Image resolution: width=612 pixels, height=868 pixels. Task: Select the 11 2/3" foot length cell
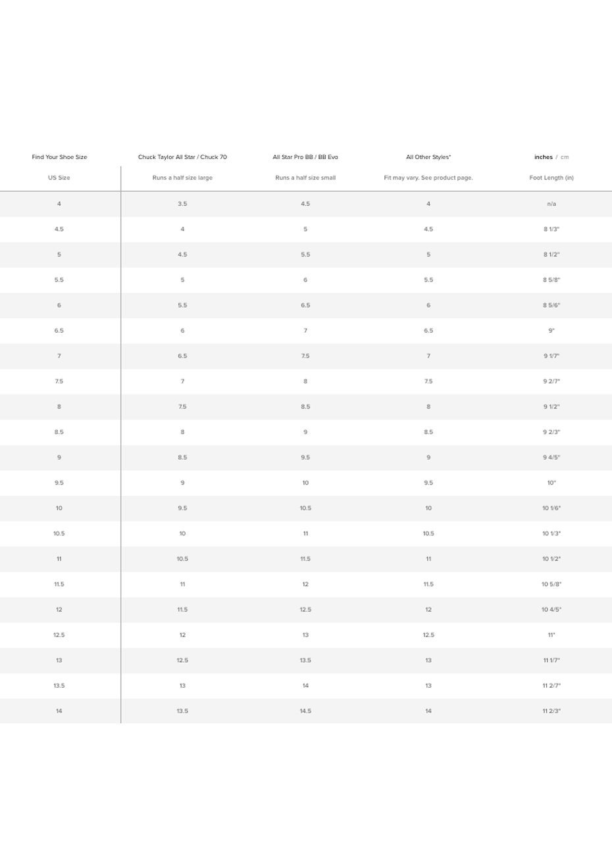pos(551,711)
